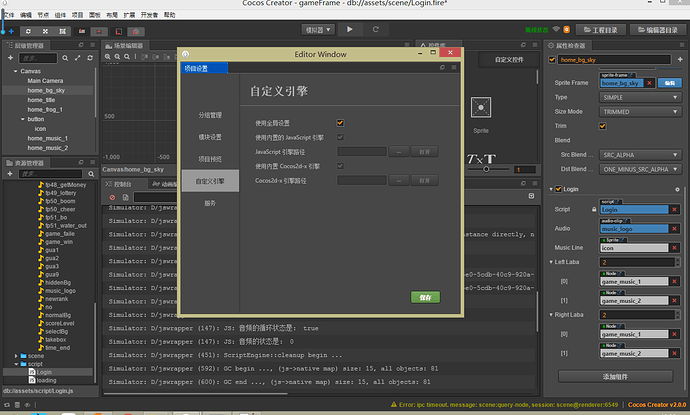Add component plus icon in inspector
Image resolution: width=690 pixels, height=415 pixels.
tap(680, 59)
